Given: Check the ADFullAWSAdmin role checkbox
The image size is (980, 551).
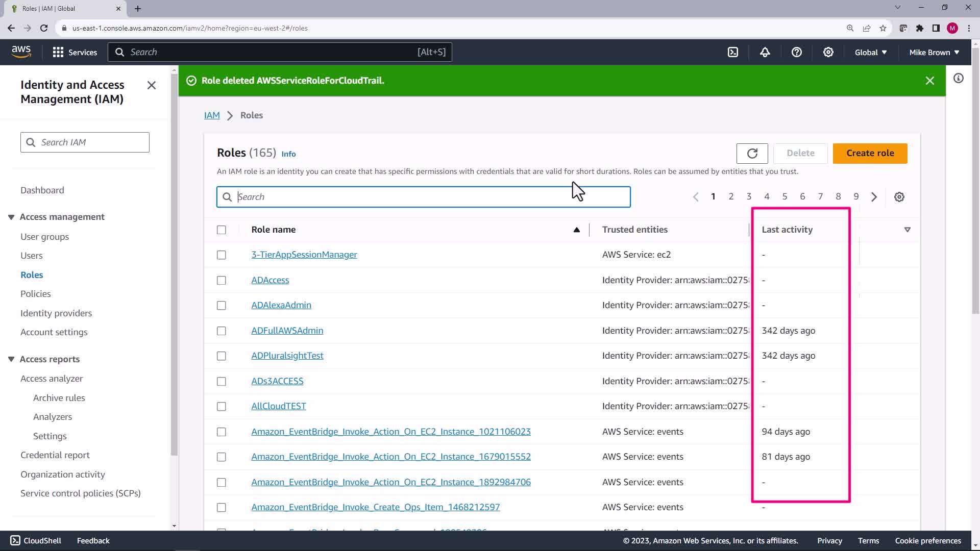Looking at the screenshot, I should [221, 331].
